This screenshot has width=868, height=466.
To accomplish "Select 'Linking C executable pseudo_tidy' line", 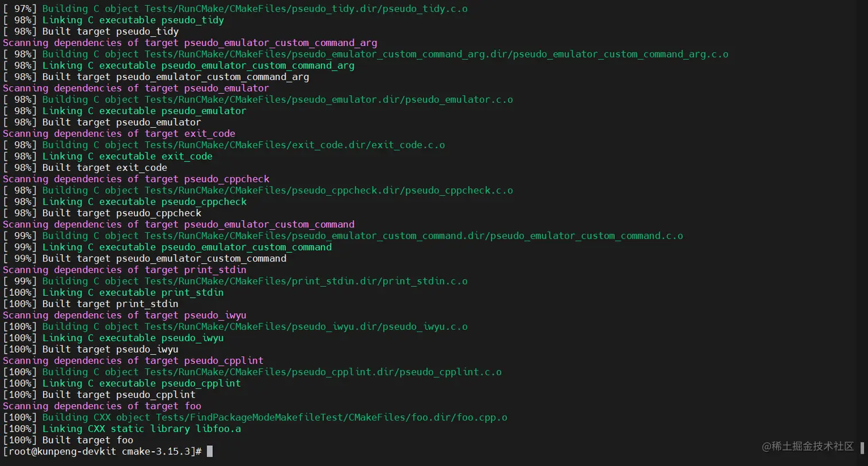I will (114, 20).
